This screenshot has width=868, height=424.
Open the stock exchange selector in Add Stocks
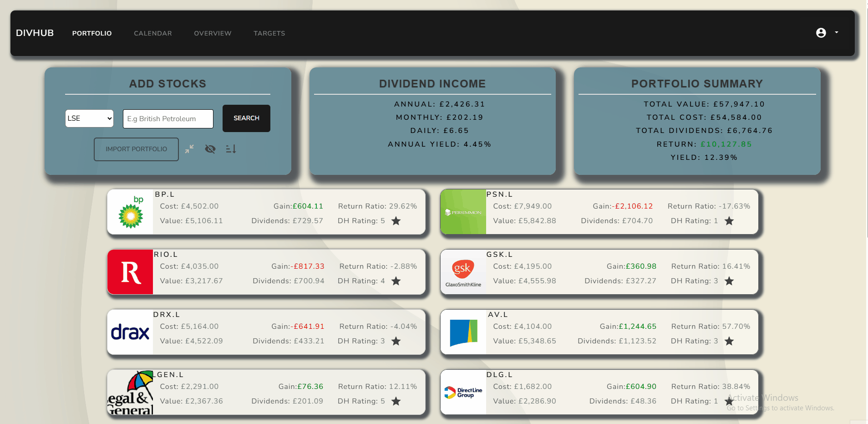click(x=89, y=118)
